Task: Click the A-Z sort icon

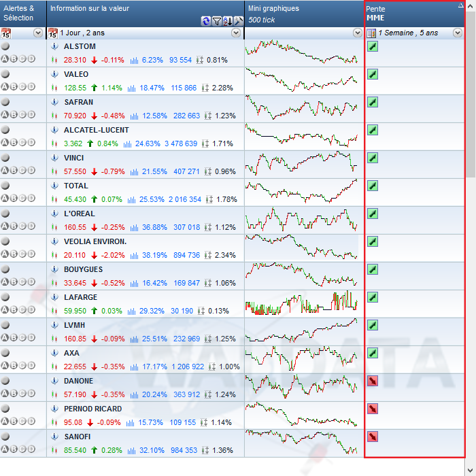Action: pos(228,21)
